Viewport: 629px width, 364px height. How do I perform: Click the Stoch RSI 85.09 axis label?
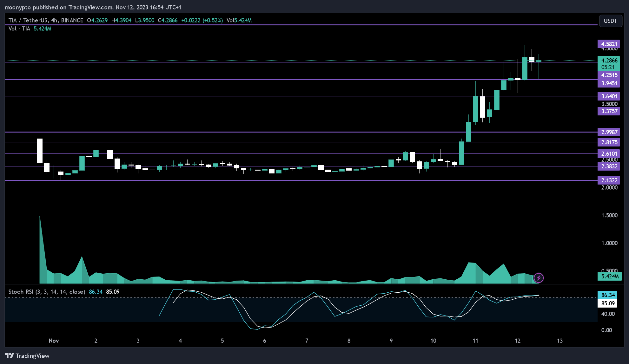coord(607,303)
